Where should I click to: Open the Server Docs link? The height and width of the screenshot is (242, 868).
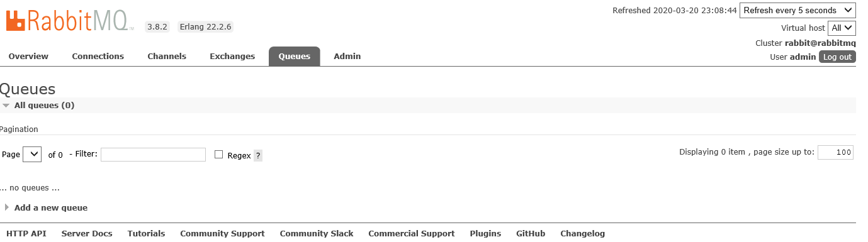pos(87,233)
